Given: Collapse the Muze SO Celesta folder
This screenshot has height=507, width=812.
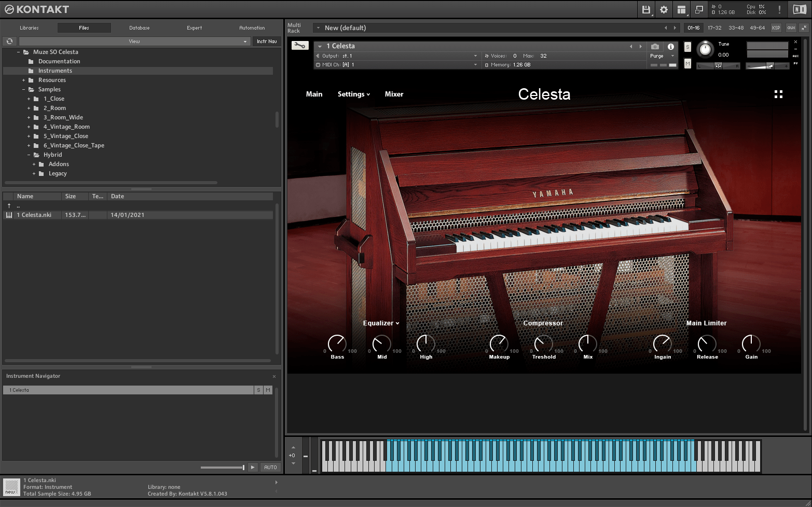Looking at the screenshot, I should [18, 52].
